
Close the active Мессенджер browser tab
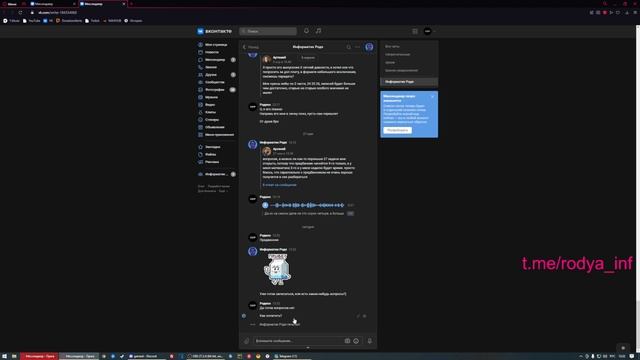124,4
